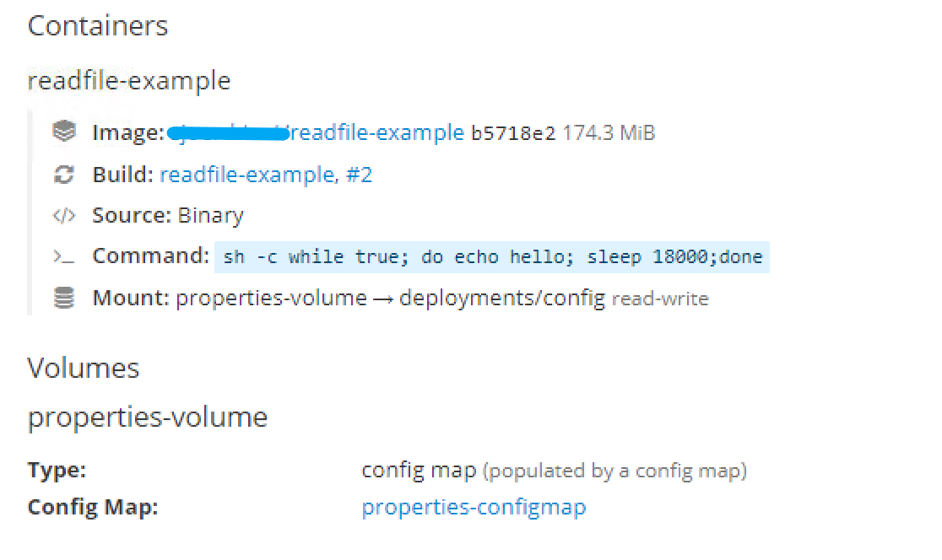Screen dimensions: 942x560
Task: Click the build refresh arrows icon
Action: tap(66, 174)
